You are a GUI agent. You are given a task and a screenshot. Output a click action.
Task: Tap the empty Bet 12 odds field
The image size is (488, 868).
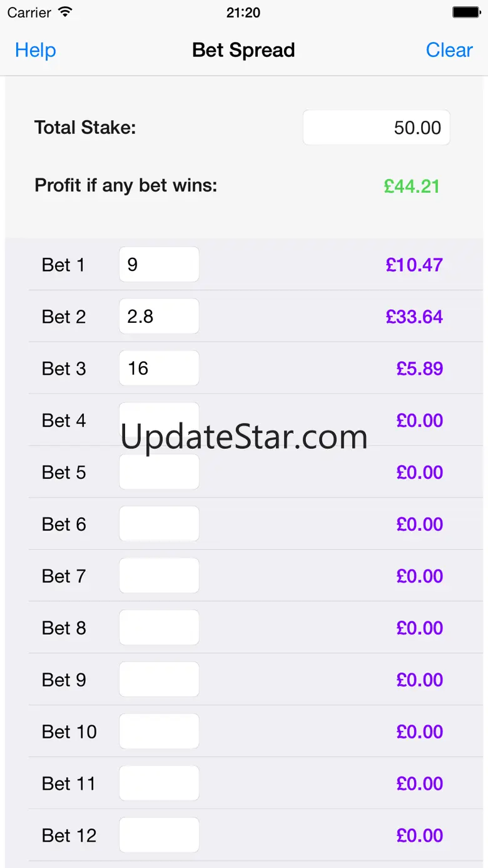coord(159,835)
